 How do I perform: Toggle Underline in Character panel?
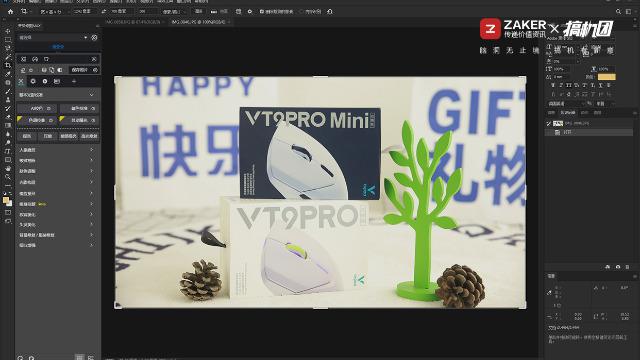[601, 85]
